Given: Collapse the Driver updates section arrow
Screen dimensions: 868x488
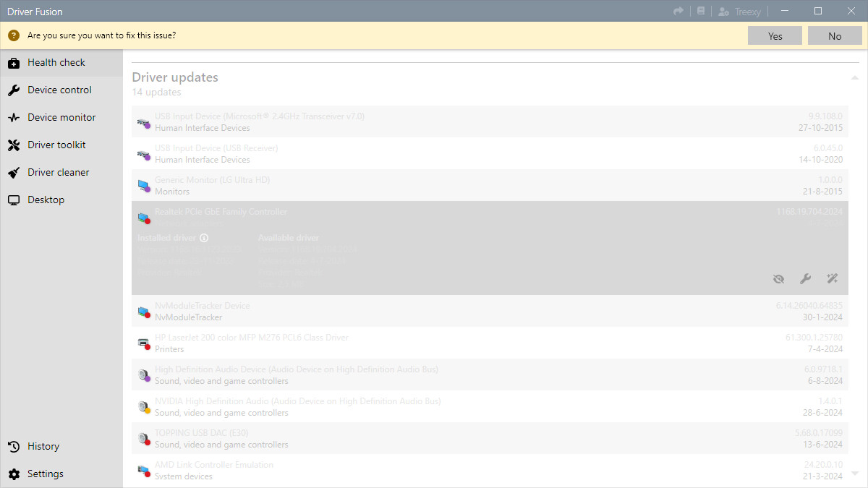Looking at the screenshot, I should point(855,77).
